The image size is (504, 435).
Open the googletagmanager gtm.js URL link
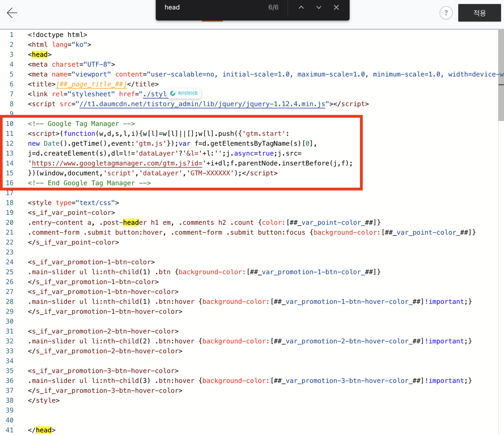117,163
